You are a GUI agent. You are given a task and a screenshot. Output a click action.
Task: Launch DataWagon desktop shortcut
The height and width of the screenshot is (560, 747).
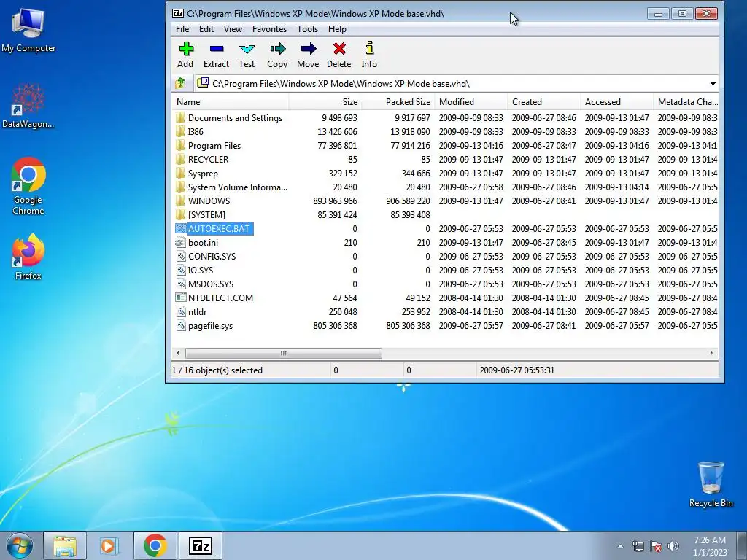pyautogui.click(x=28, y=106)
